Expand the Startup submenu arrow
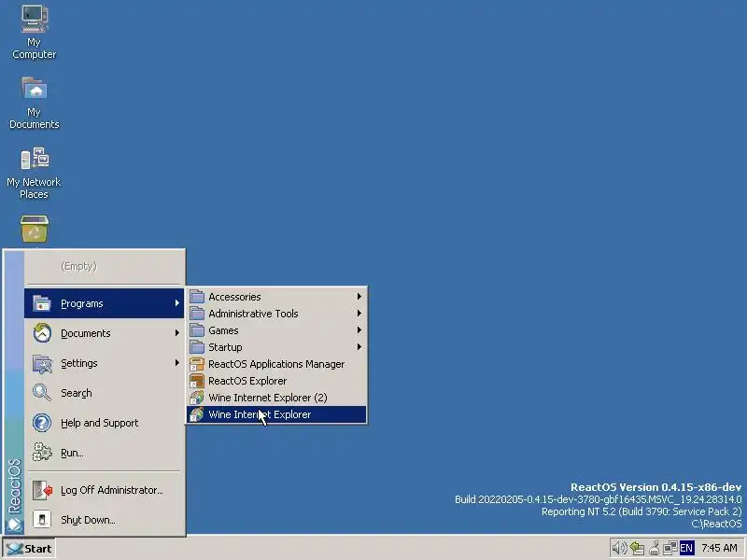Screen dimensions: 747x560 (x=359, y=346)
